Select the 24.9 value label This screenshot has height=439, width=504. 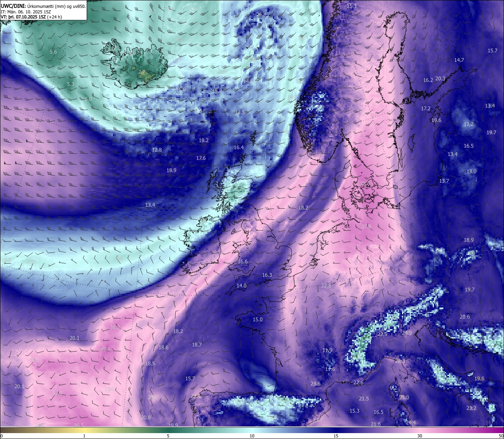pyautogui.click(x=407, y=333)
